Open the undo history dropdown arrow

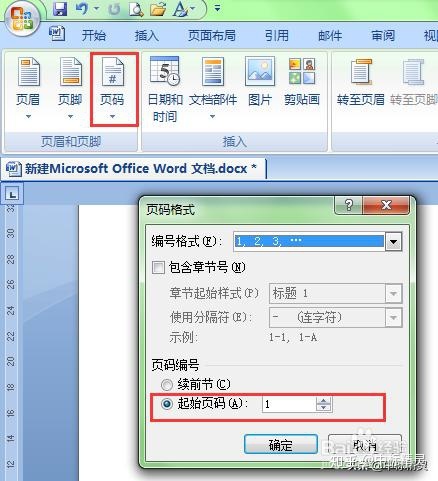click(96, 8)
